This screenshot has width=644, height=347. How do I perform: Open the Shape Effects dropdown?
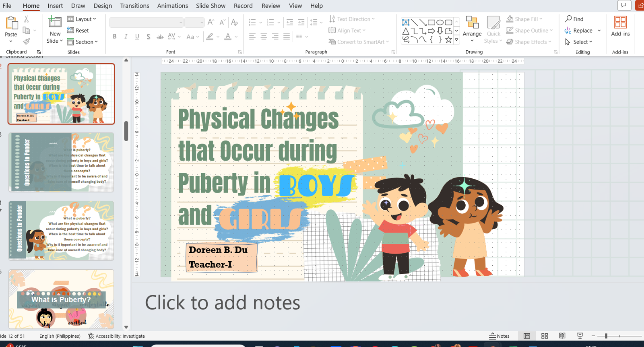coord(529,41)
